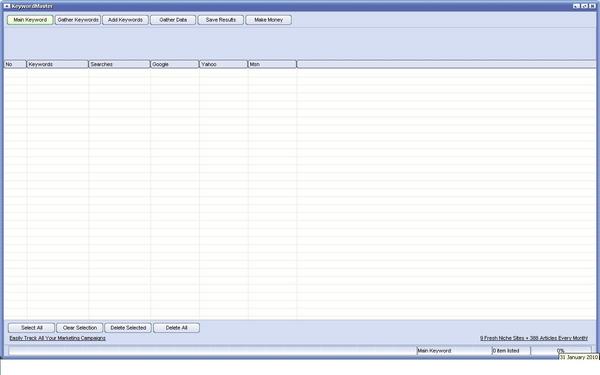Viewport: 600px width, 375px height.
Task: Click the Msn column header
Action: (x=272, y=64)
